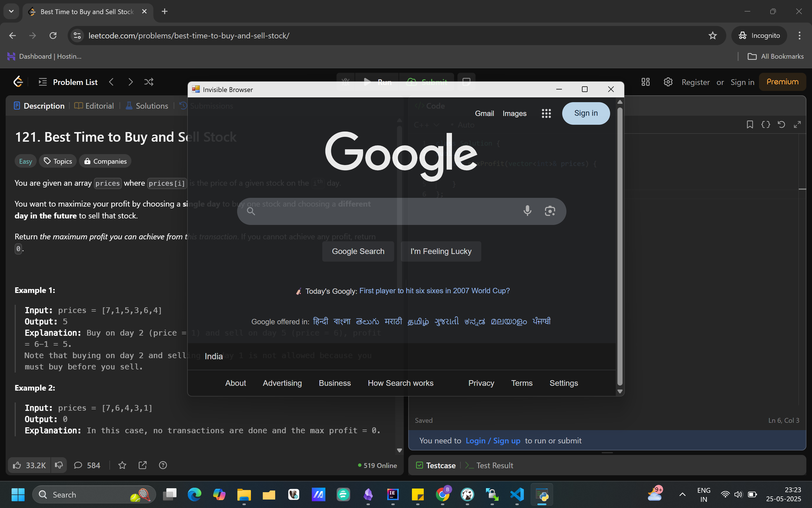
Task: Open the Problem List panel
Action: pos(68,82)
